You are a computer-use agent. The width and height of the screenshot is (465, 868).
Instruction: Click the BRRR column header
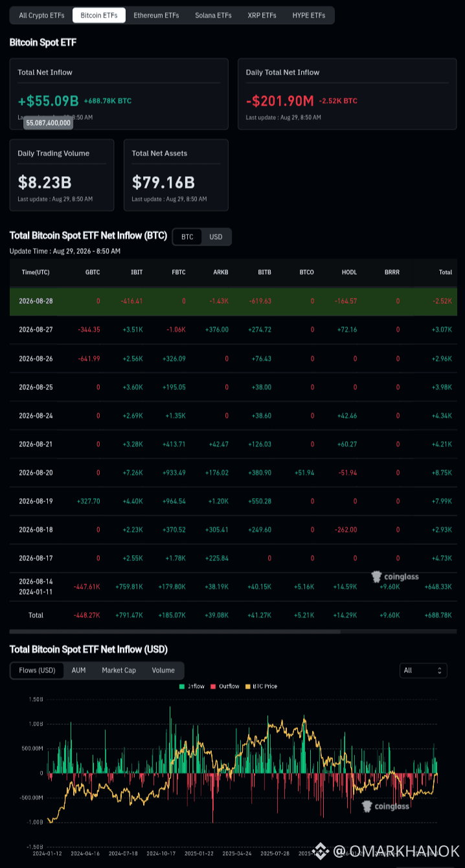tap(392, 273)
